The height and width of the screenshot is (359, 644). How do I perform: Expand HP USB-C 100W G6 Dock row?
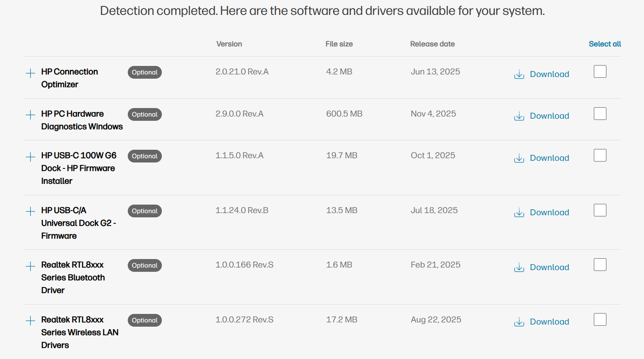click(30, 157)
